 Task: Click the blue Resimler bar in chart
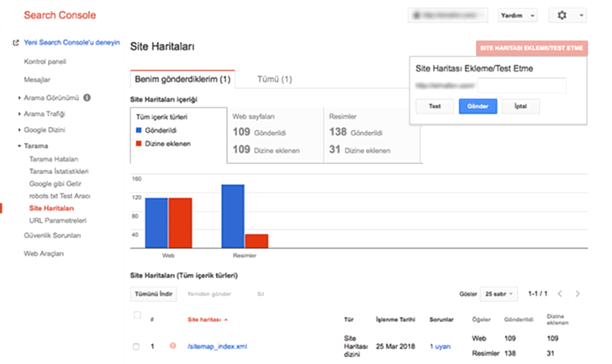[x=233, y=216]
